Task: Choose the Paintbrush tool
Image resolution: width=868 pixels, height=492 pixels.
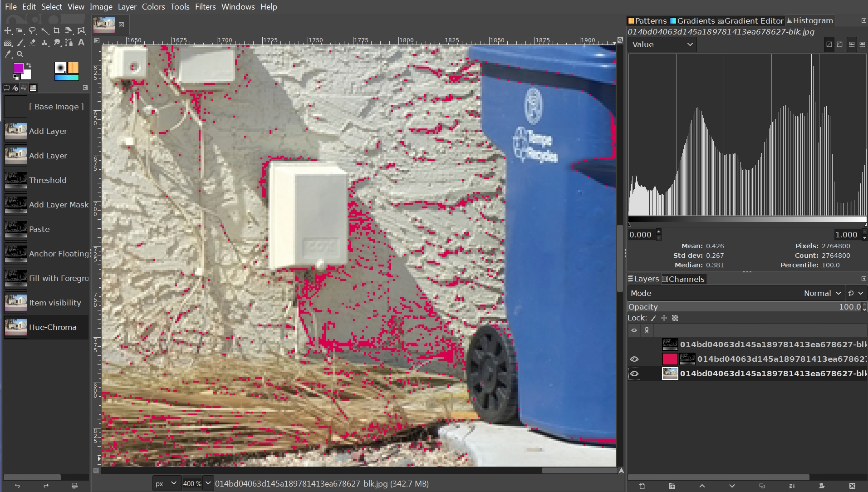Action: click(20, 43)
